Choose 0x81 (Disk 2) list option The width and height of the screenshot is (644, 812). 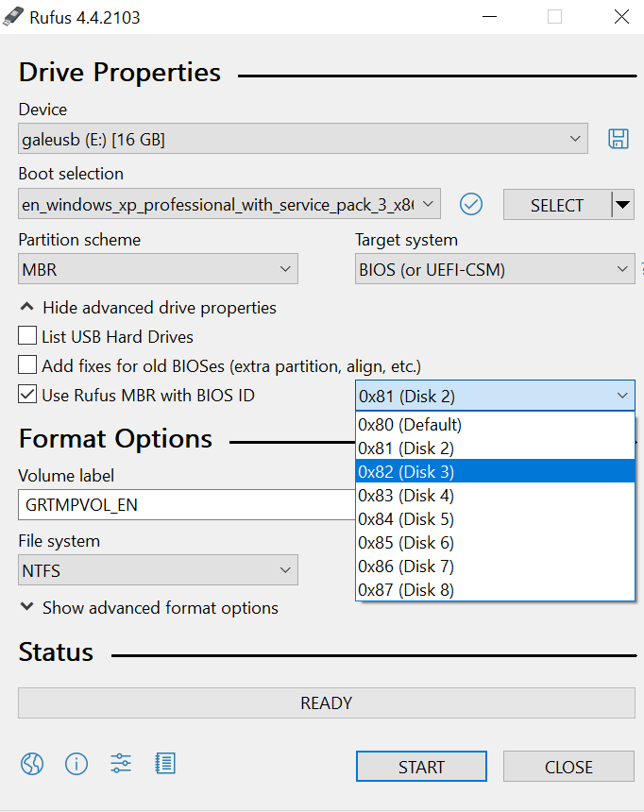[495, 448]
